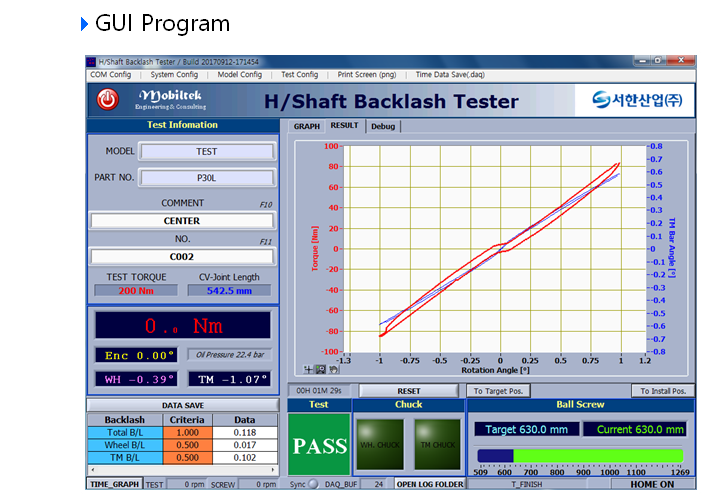Viewport: 702px width, 495px height.
Task: Click the elapsed time 00H 01M 29s
Action: point(319,391)
